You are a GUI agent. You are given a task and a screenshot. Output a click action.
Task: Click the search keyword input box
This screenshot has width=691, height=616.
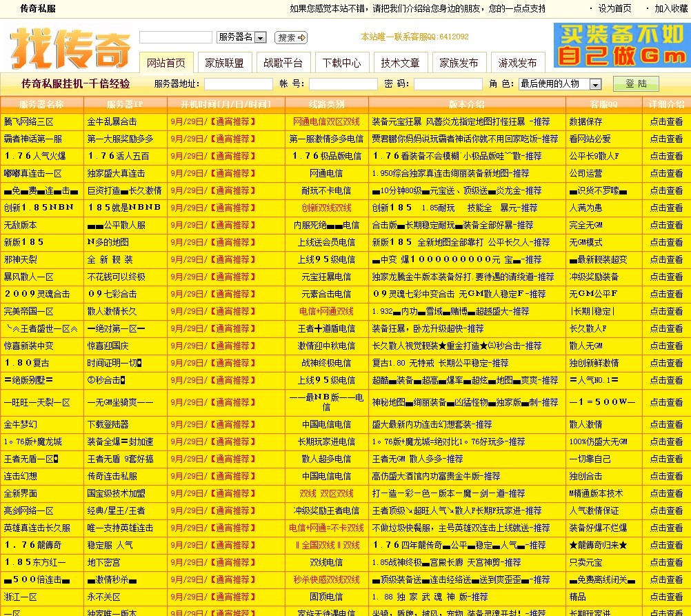coord(176,37)
